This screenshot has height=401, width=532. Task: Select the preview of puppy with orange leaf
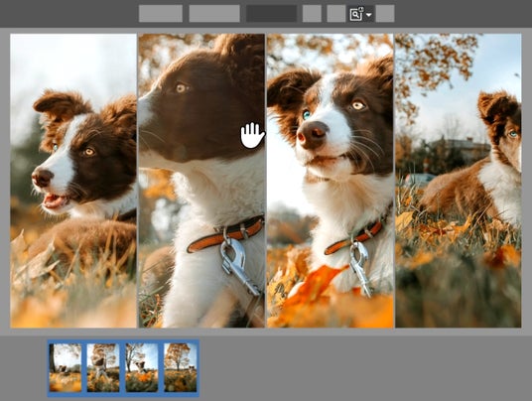pos(331,181)
